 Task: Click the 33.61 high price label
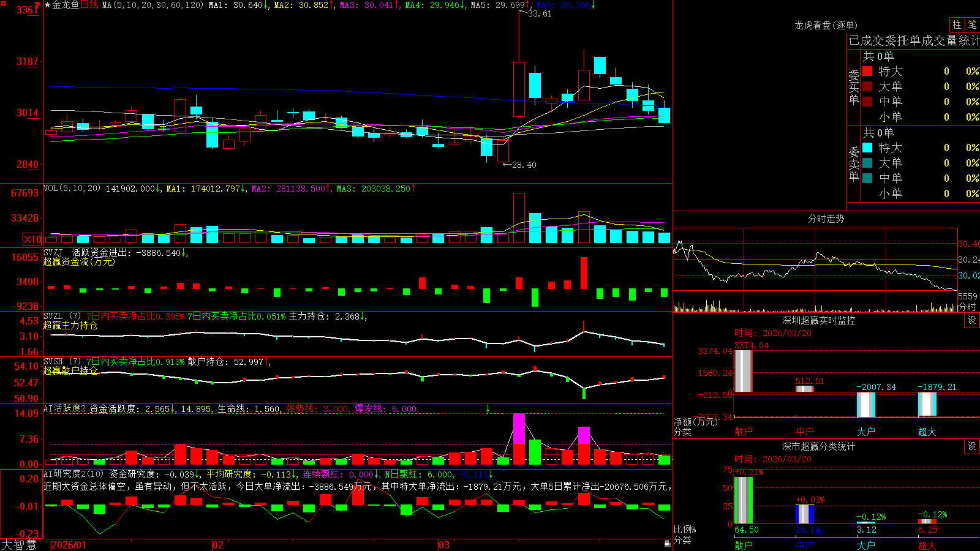point(540,13)
